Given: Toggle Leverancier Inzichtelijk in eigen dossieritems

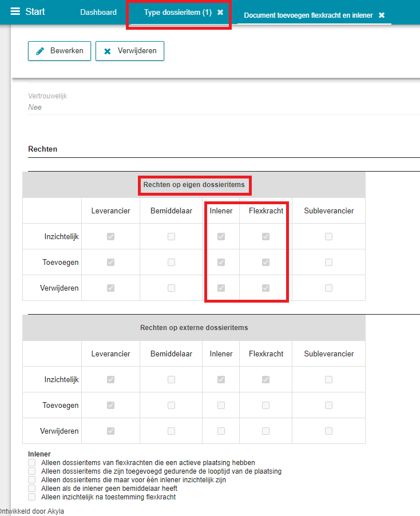Looking at the screenshot, I should [x=111, y=236].
